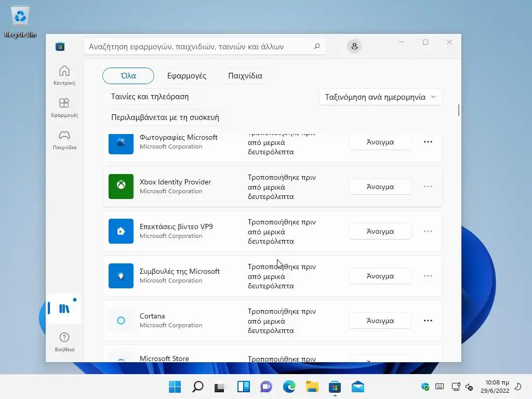Click the Επεκτάσεις βίντεο VP9 title text
The width and height of the screenshot is (532, 399).
[176, 227]
